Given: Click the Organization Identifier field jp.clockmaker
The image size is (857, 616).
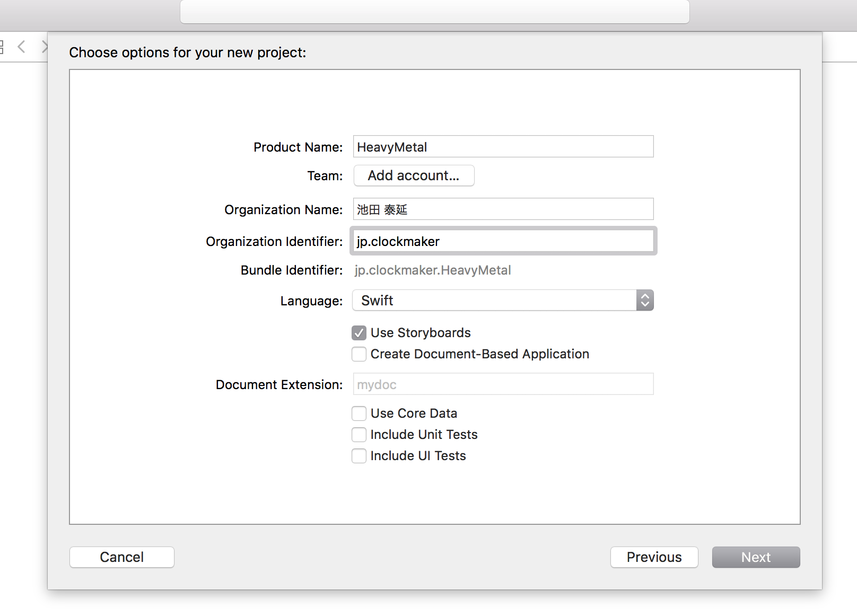Looking at the screenshot, I should point(503,241).
